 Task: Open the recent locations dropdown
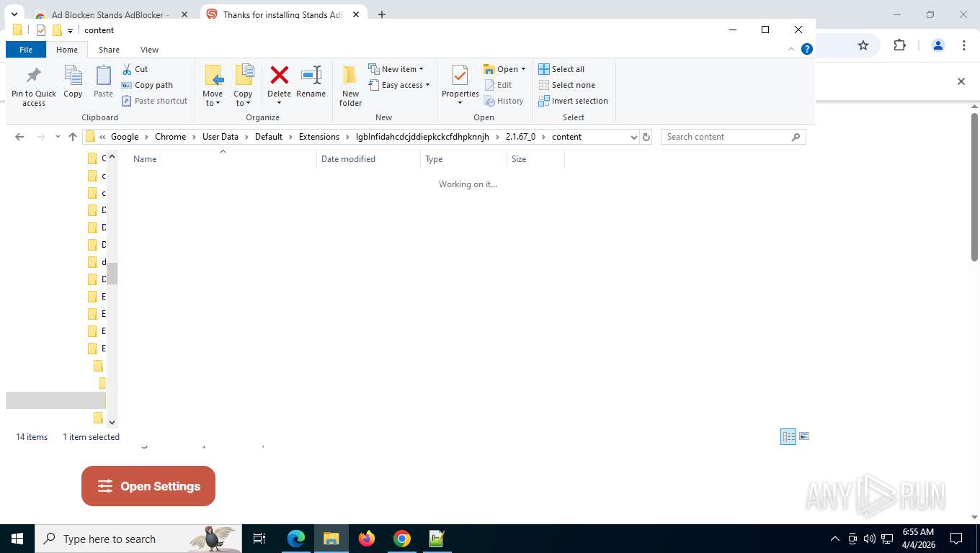[58, 137]
